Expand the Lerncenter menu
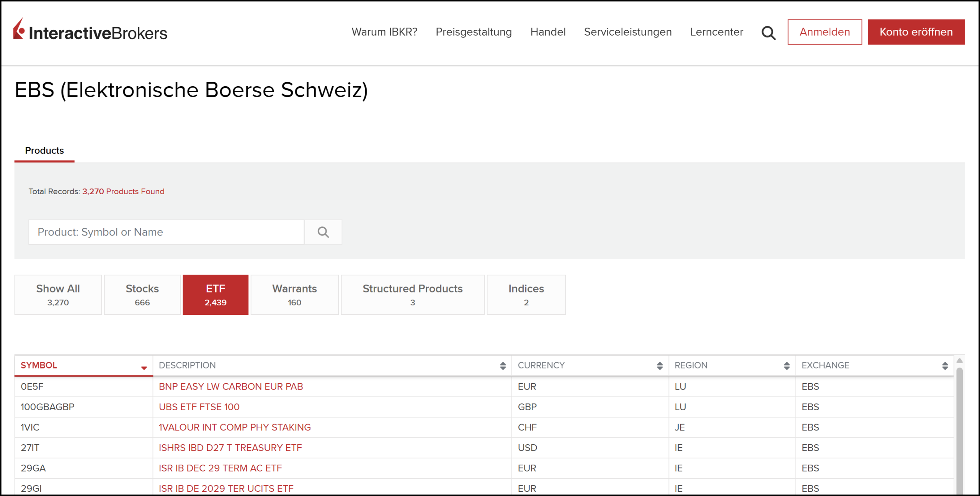The width and height of the screenshot is (980, 496). (x=717, y=32)
